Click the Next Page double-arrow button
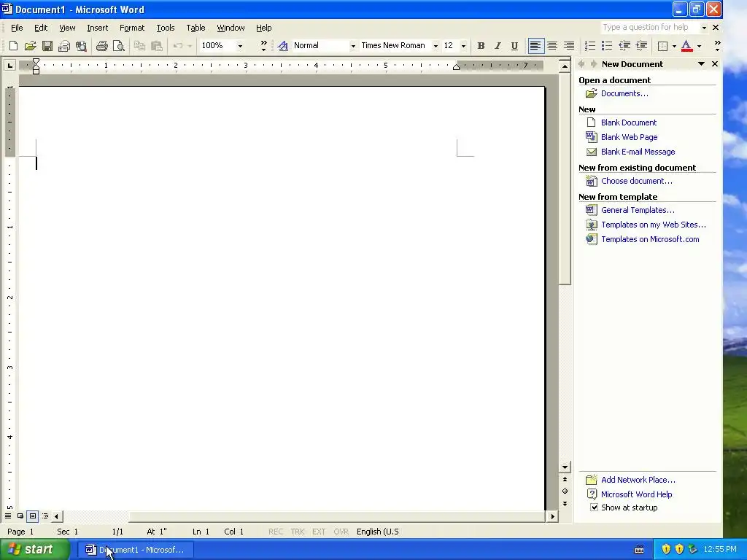The image size is (747, 560). [x=565, y=503]
